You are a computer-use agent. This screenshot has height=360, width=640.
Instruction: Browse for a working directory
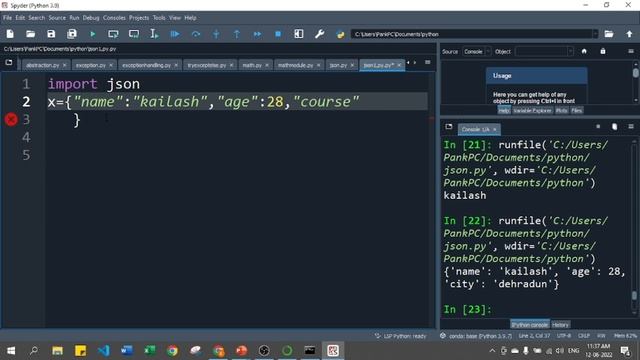coord(609,34)
